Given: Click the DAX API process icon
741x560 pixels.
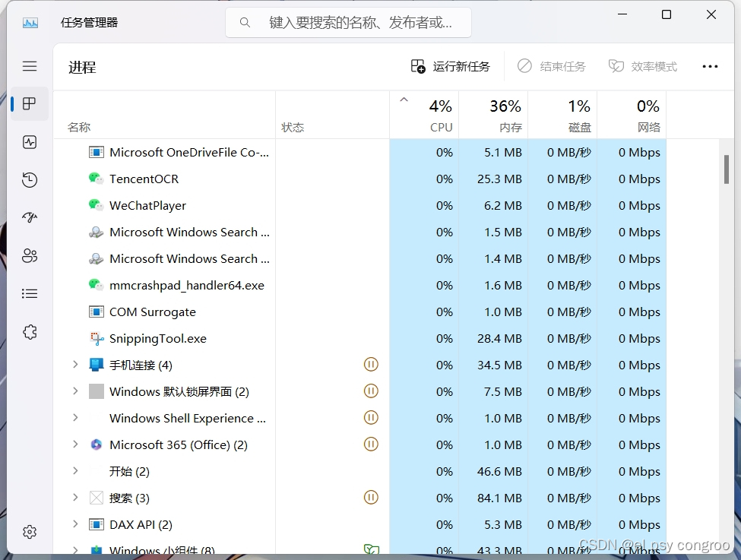Looking at the screenshot, I should 97,524.
